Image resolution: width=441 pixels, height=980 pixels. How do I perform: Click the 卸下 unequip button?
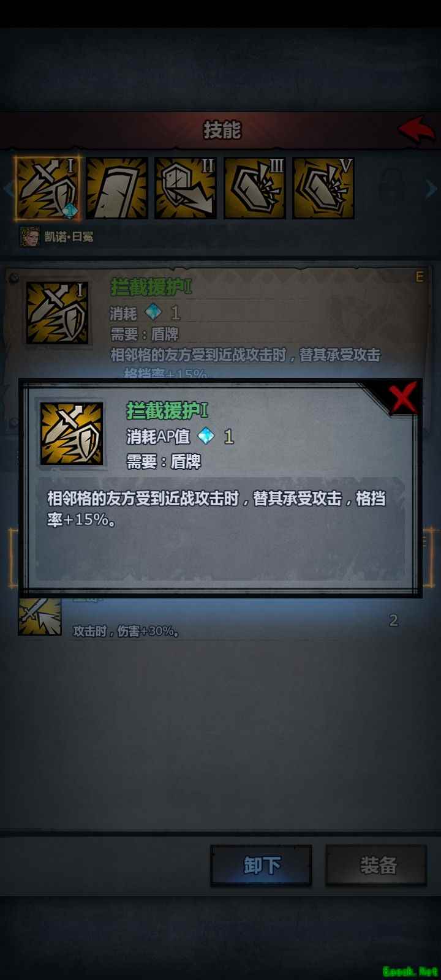coord(262,865)
